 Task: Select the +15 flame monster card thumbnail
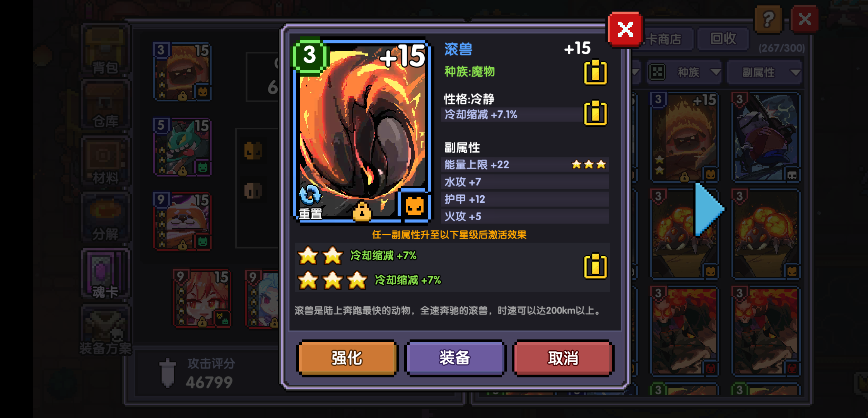coord(684,137)
